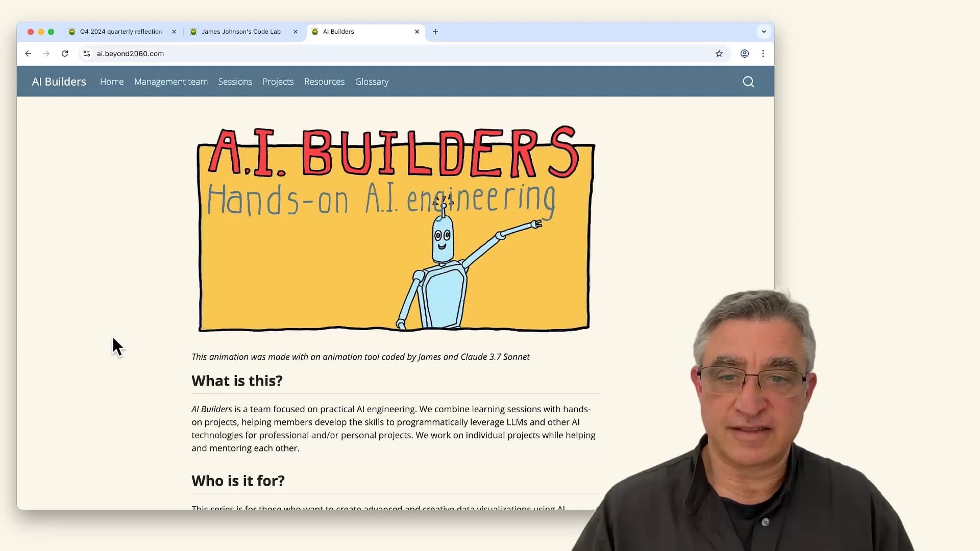Click the site search magnifier icon
980x551 pixels.
tap(748, 82)
